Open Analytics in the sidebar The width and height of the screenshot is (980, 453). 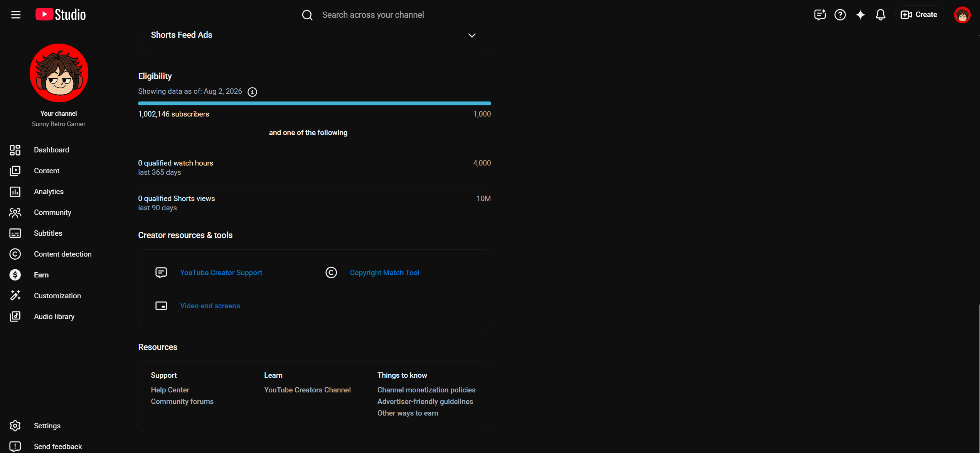tap(49, 192)
